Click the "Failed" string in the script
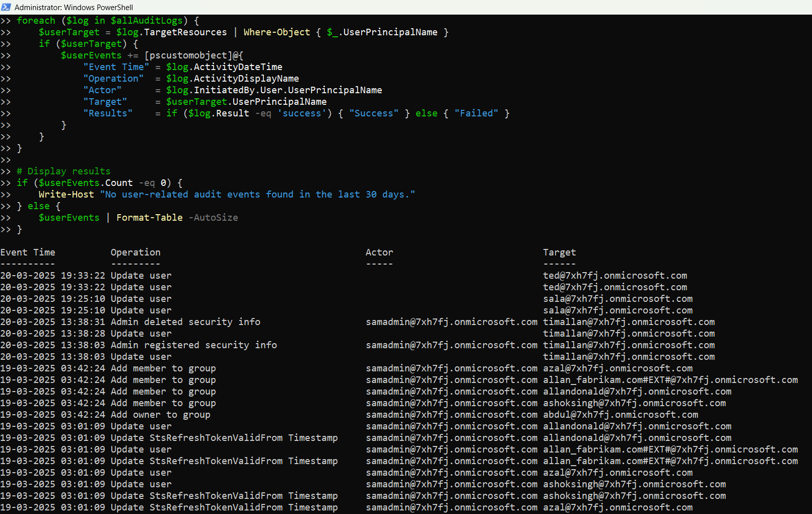The height and width of the screenshot is (514, 812). 476,113
